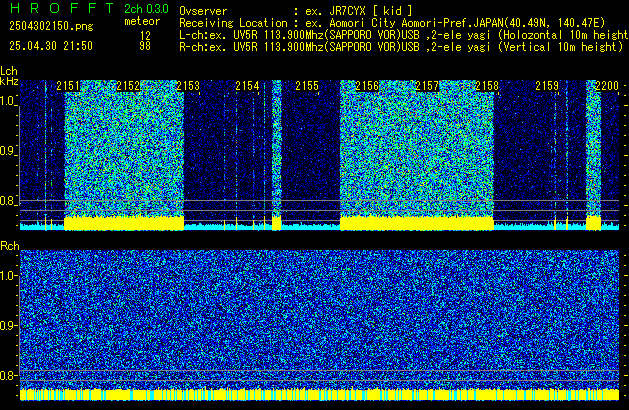Screen dimensions: 629x410
Task: Select the Rch 1.0 kHz axis label
Action: pyautogui.click(x=8, y=276)
